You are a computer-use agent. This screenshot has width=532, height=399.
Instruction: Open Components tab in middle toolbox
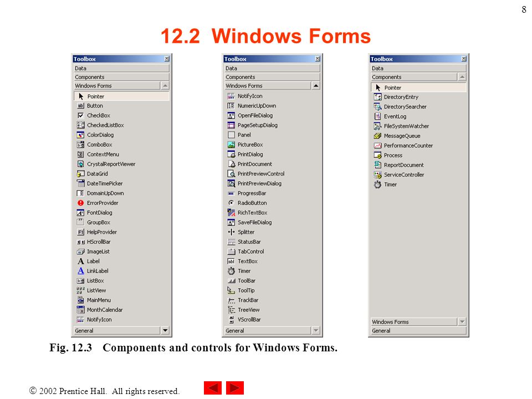(272, 77)
